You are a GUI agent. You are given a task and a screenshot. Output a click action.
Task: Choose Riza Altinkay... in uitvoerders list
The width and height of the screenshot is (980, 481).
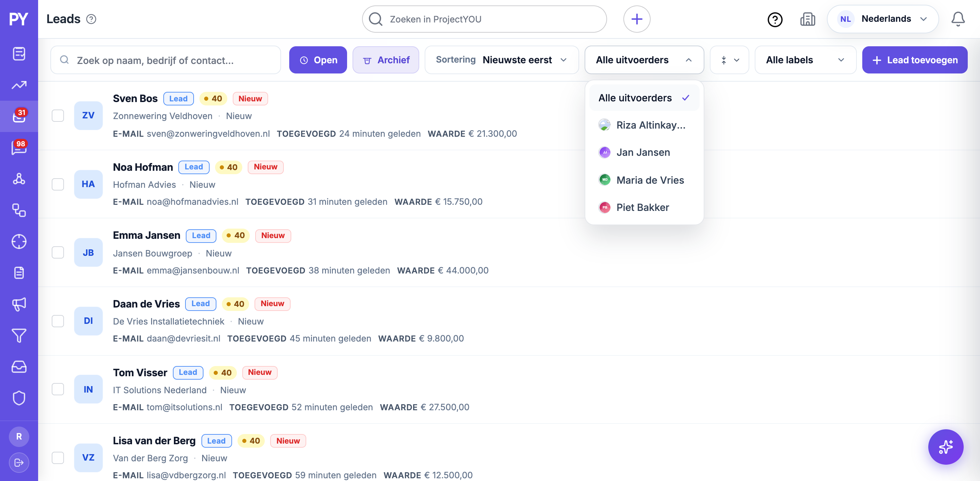coord(644,125)
